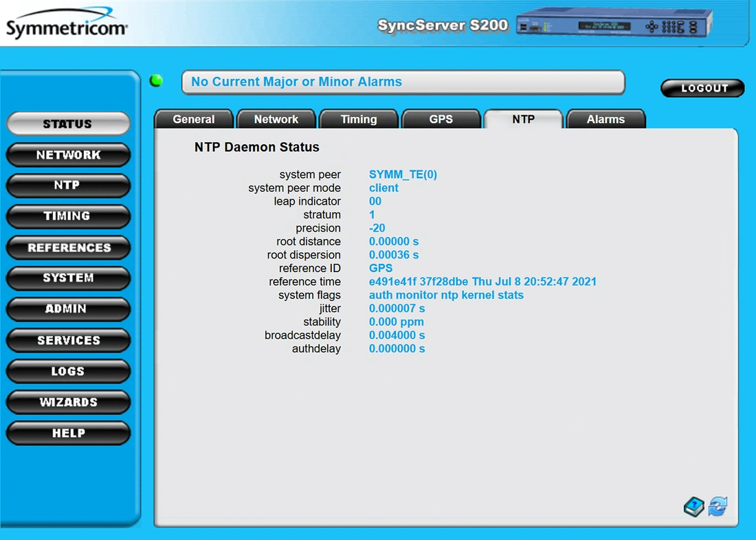Select the GPS tab
756x540 pixels.
tap(441, 119)
